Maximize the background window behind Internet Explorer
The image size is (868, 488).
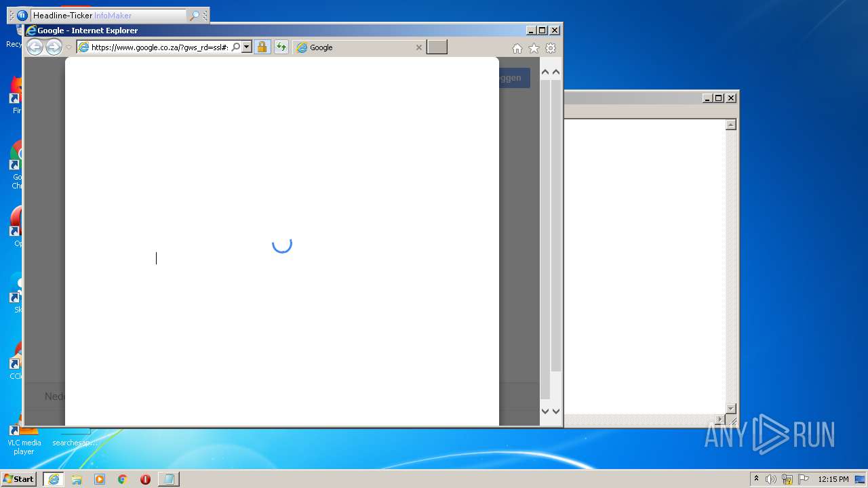point(719,98)
